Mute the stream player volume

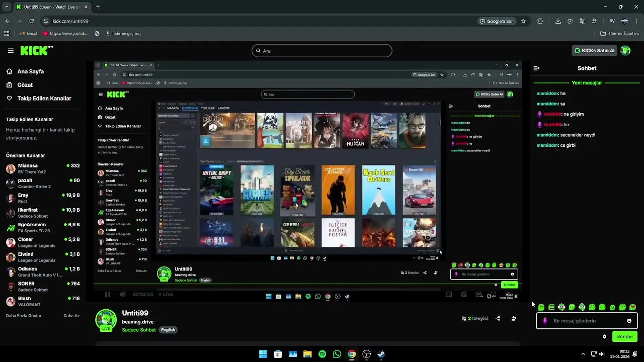[122, 294]
